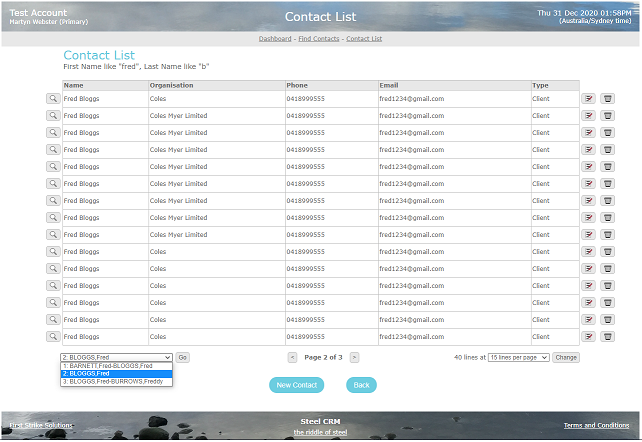View the last row contact with magnifier icon
Image resolution: width=642 pixels, height=442 pixels.
pyautogui.click(x=53, y=336)
